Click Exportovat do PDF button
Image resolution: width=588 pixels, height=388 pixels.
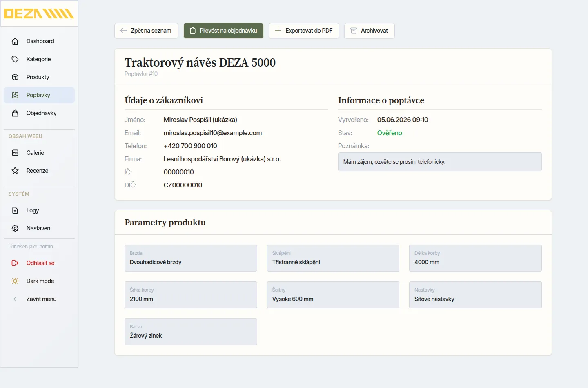304,31
